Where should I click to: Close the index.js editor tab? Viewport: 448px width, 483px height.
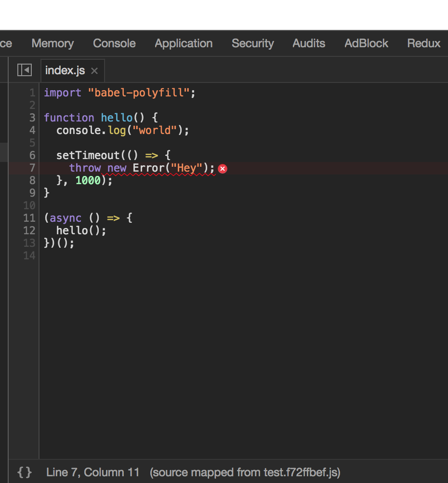coord(94,70)
